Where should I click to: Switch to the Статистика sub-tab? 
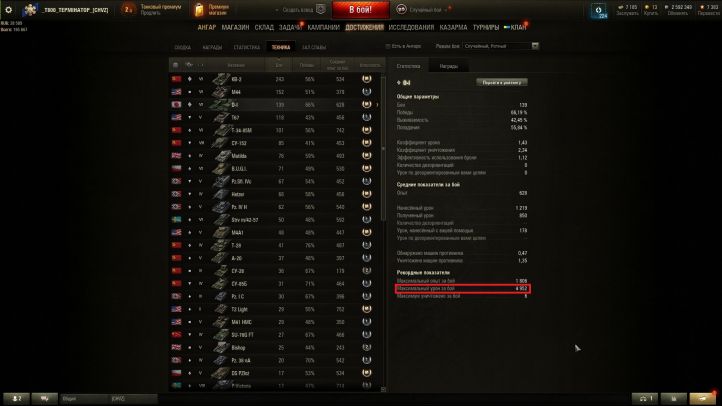[247, 47]
